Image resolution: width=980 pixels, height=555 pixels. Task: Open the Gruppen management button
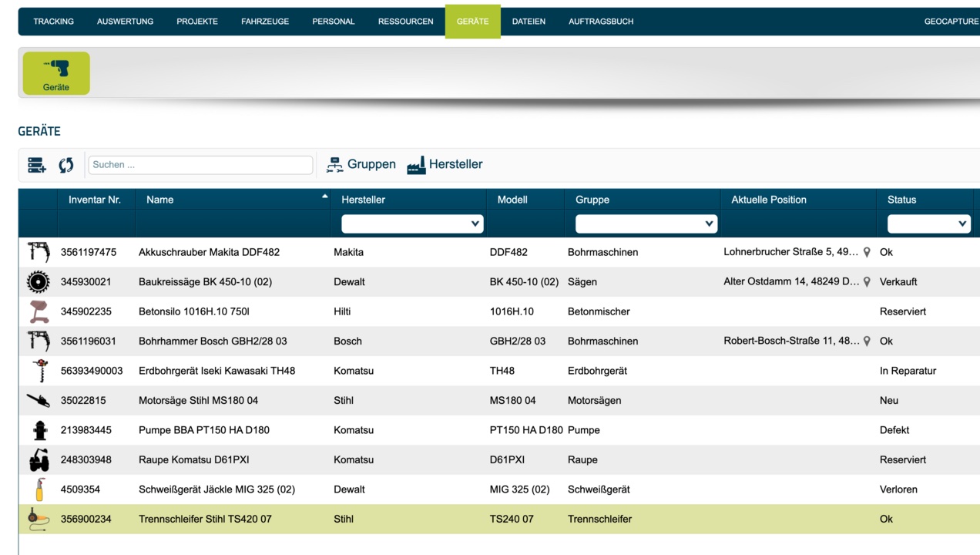[361, 164]
